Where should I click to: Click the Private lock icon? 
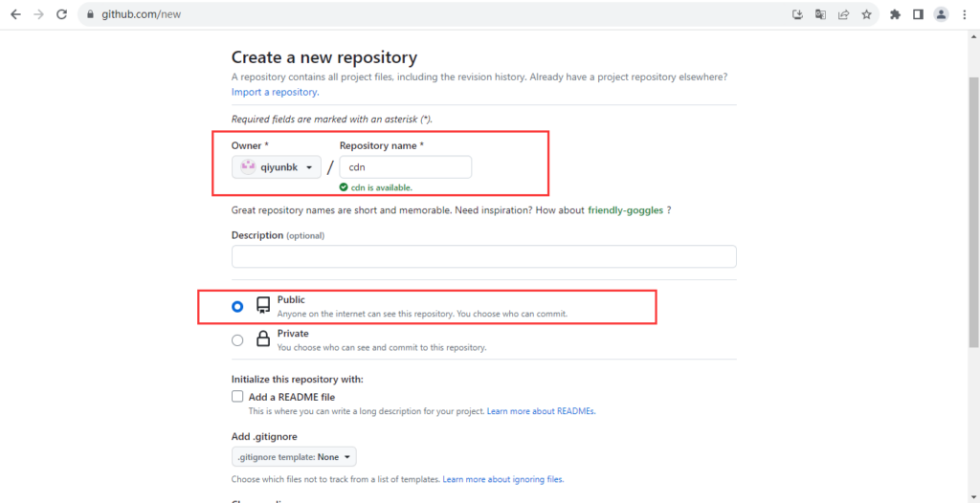coord(263,339)
